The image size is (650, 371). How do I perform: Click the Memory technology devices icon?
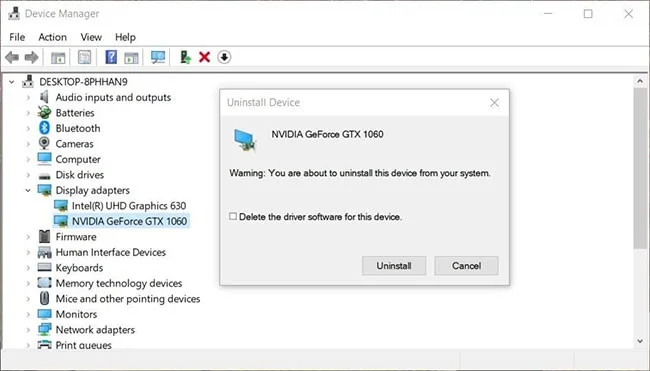44,283
